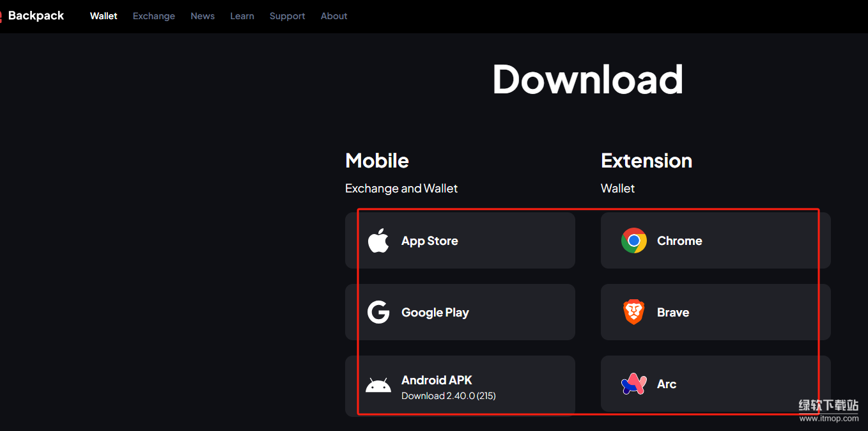Click the red Backpack logo icon
868x431 pixels.
click(1, 16)
